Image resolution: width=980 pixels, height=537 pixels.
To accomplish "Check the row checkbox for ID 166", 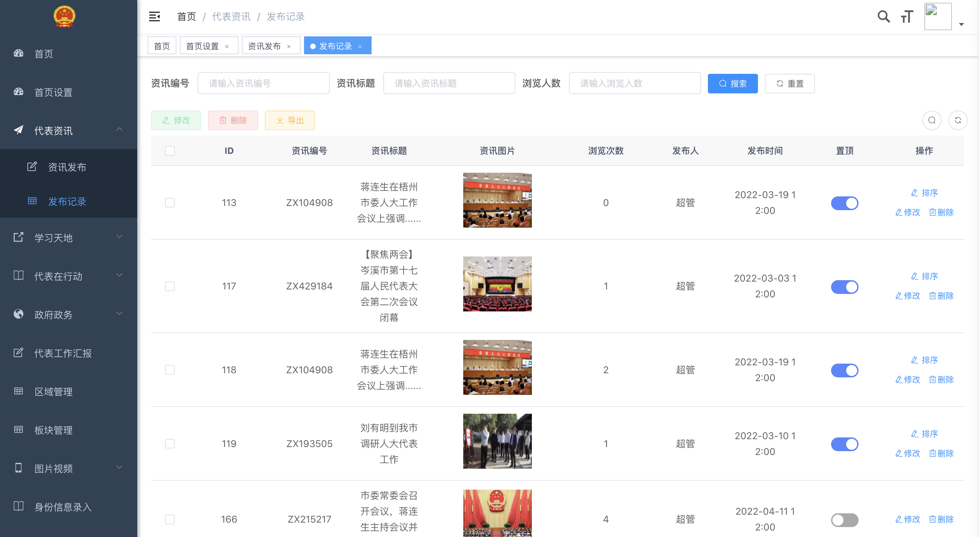I will coord(170,519).
